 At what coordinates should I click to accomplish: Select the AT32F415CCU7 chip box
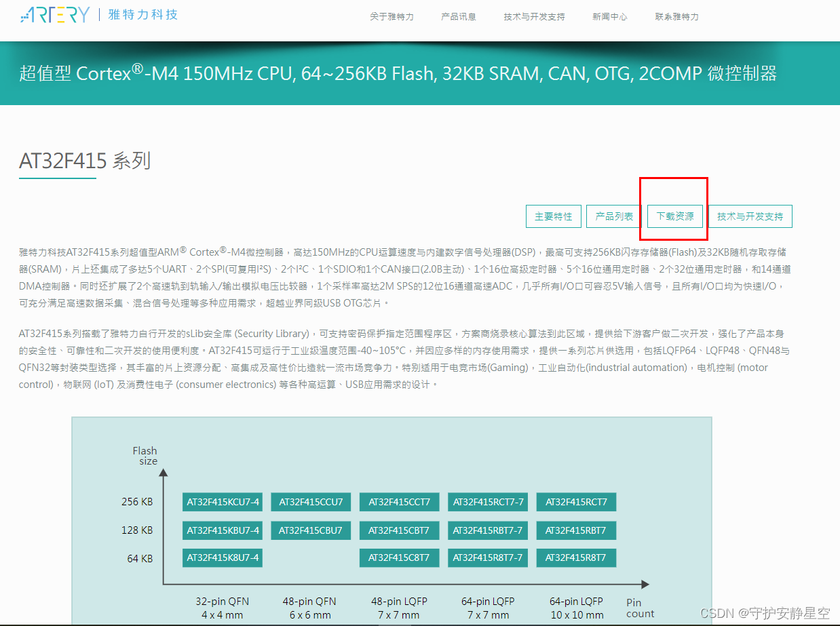(x=311, y=503)
